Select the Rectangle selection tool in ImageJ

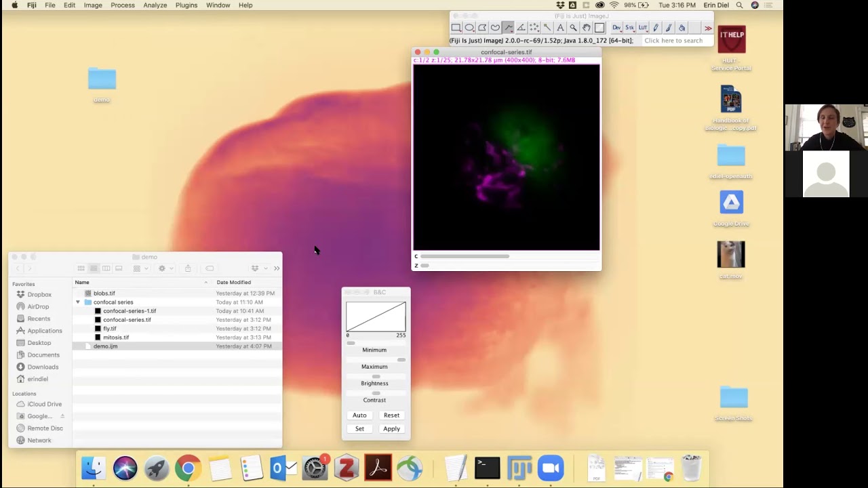click(x=456, y=28)
